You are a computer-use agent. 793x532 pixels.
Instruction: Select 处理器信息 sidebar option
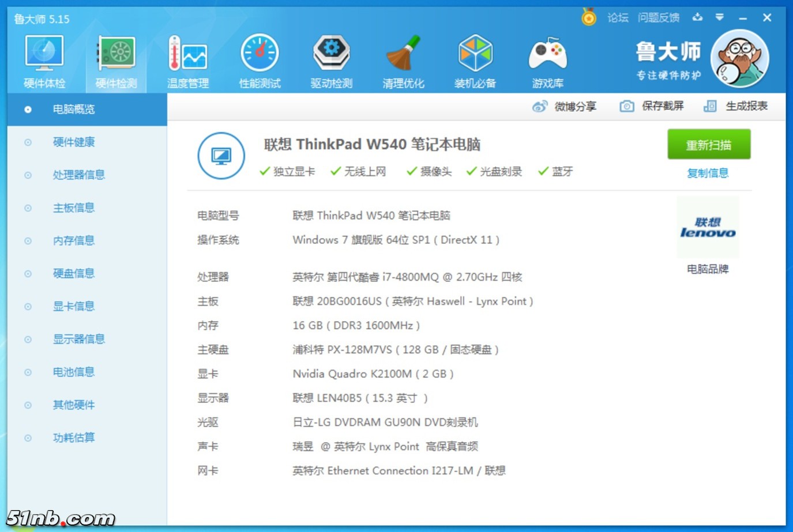pos(78,175)
